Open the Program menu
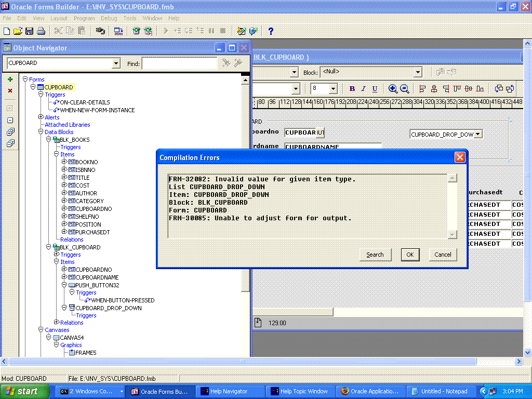Screen dimensions: 532x399 [x=84, y=18]
